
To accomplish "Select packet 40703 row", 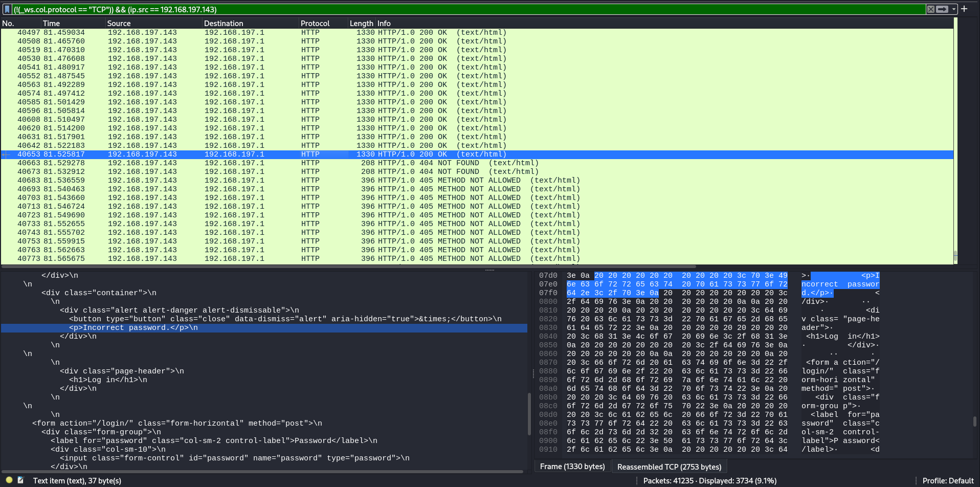I will pos(477,197).
